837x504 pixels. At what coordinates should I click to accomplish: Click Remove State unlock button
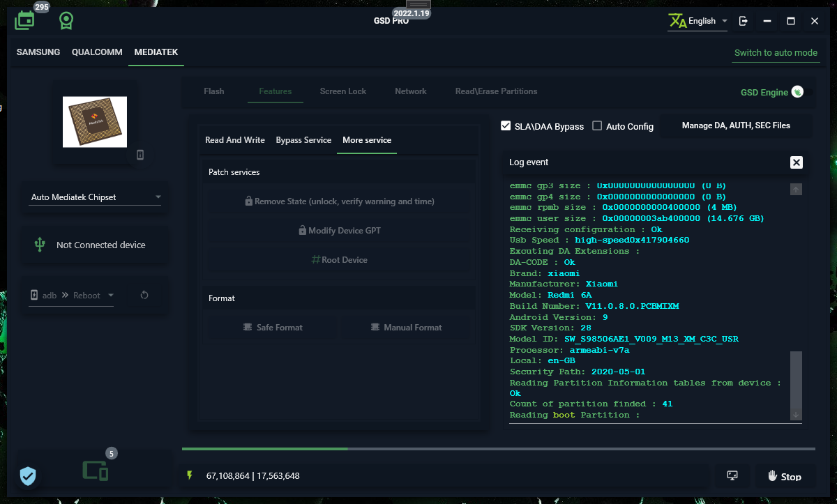tap(340, 201)
